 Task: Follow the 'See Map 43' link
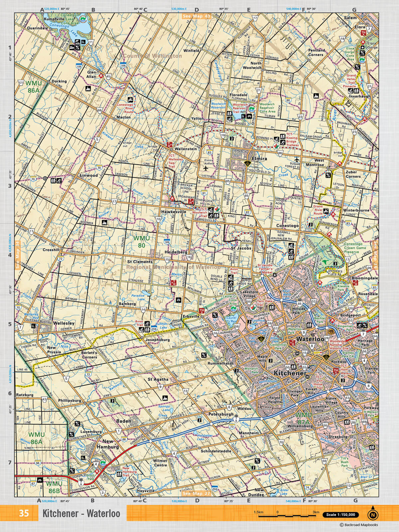[197, 16]
